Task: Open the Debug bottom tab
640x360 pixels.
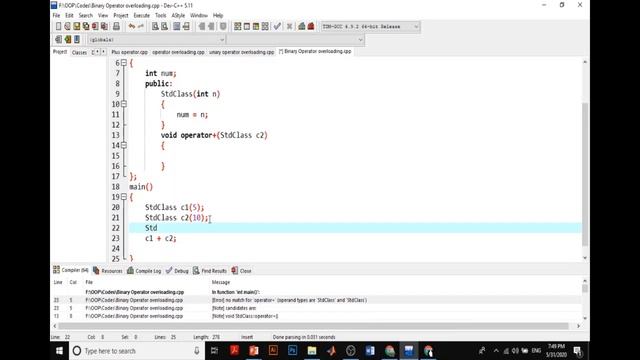Action: (x=177, y=271)
